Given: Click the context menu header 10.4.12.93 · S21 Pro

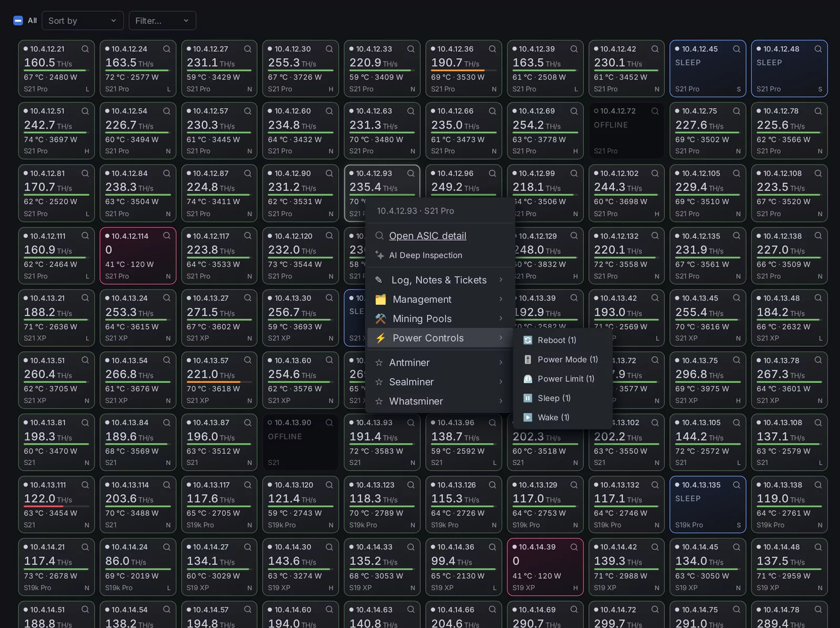Looking at the screenshot, I should tap(415, 211).
